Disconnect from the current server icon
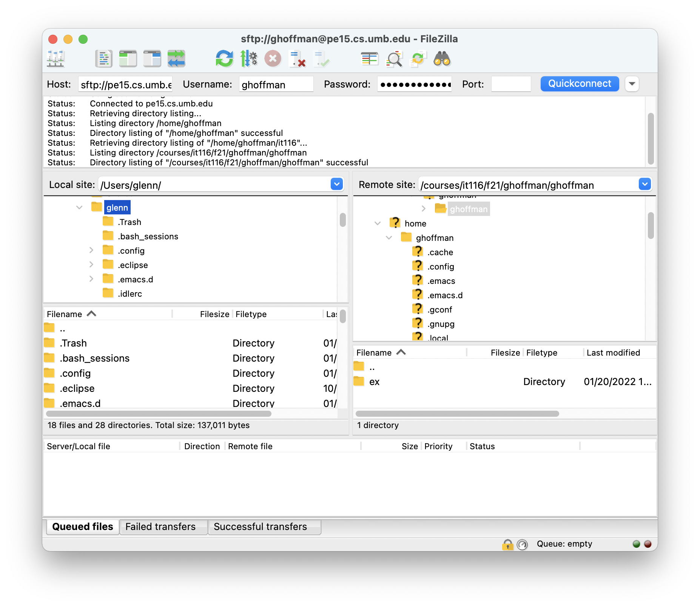The width and height of the screenshot is (700, 607). click(297, 59)
